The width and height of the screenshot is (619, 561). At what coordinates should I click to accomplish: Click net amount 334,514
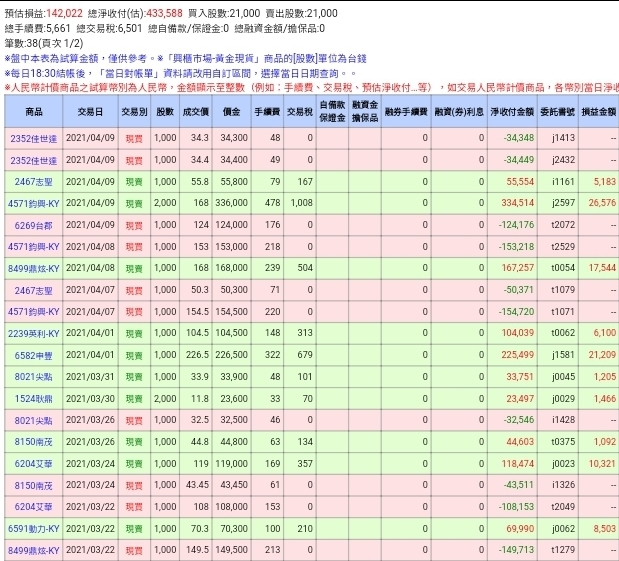click(x=518, y=203)
